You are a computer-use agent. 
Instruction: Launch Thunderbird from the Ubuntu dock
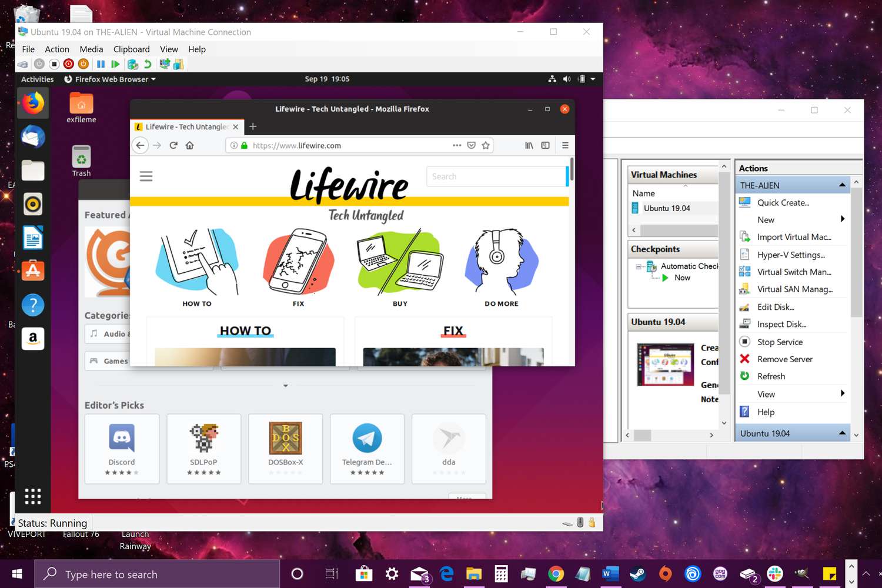[33, 136]
